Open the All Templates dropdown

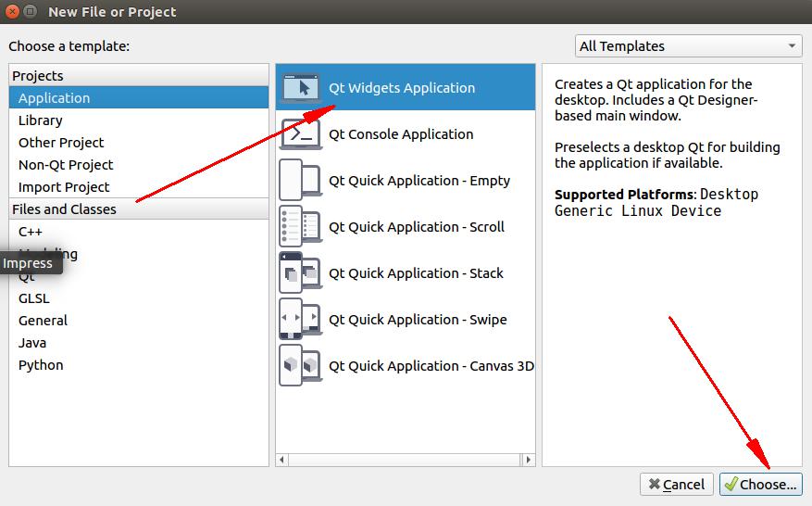[688, 46]
